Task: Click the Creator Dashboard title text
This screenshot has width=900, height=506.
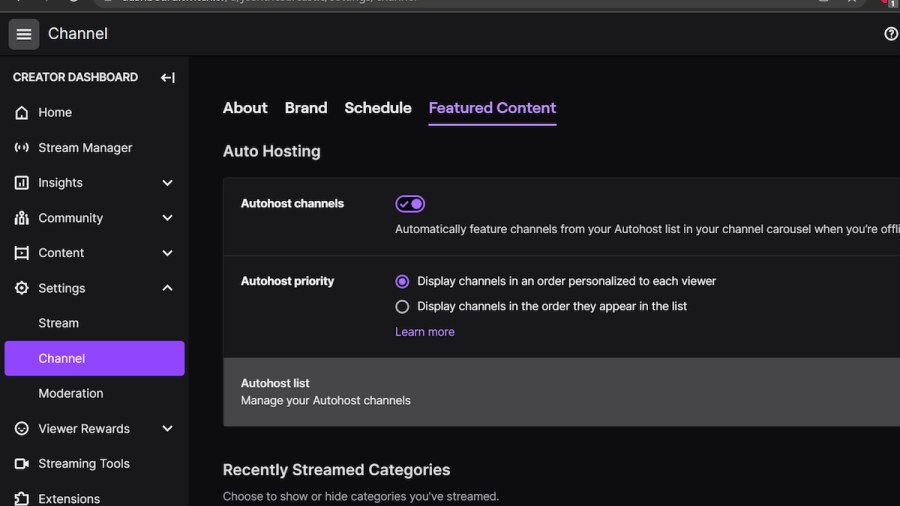Action: 75,77
